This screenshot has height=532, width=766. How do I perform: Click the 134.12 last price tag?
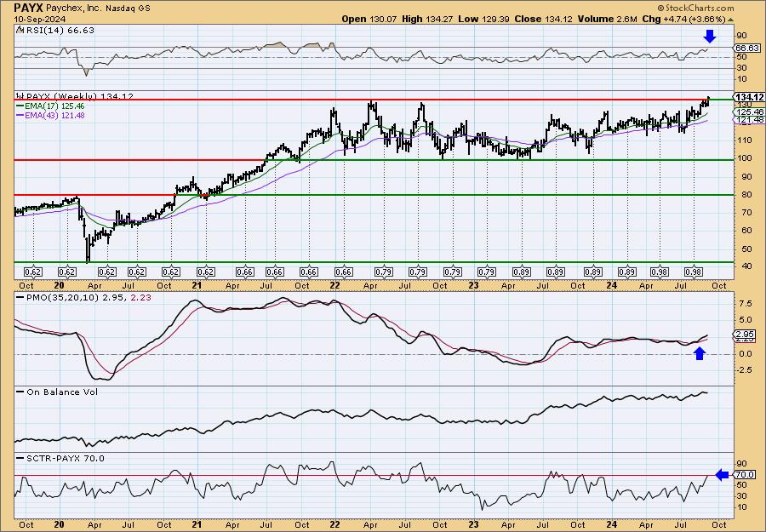(x=750, y=97)
